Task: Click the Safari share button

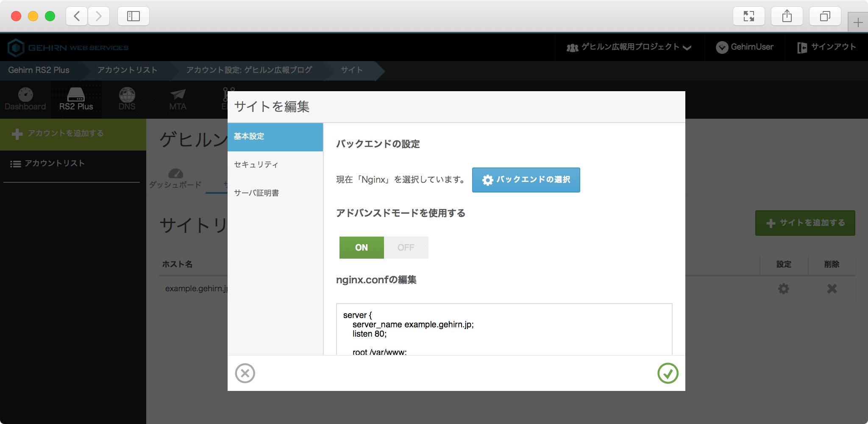Action: (x=787, y=16)
